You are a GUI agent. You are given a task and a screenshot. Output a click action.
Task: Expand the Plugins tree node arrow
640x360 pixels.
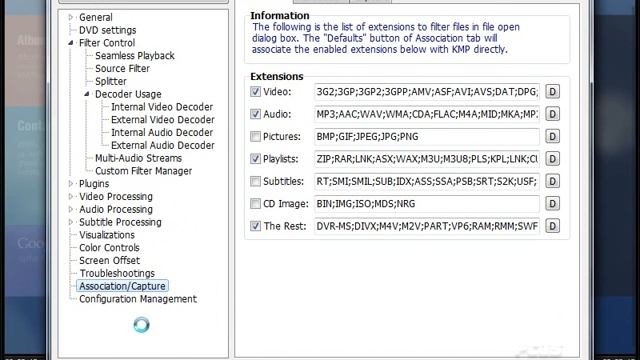71,184
